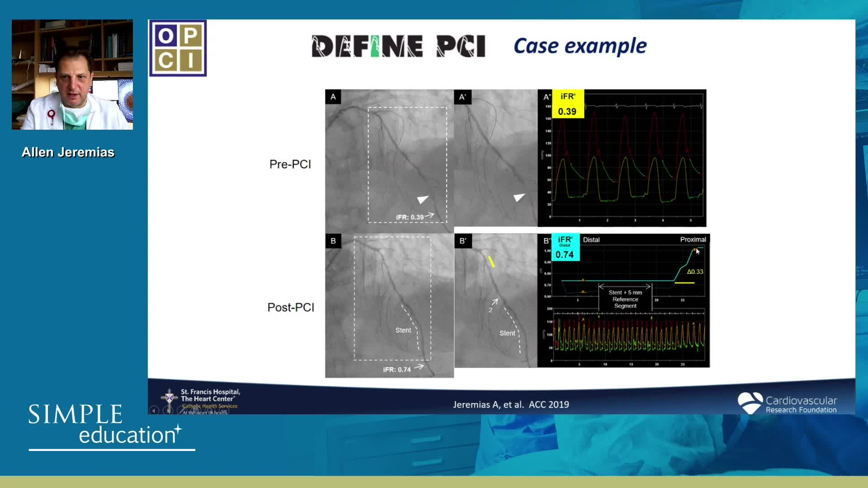Click the next slide arrow control
This screenshot has width=868, height=488.
pyautogui.click(x=168, y=411)
